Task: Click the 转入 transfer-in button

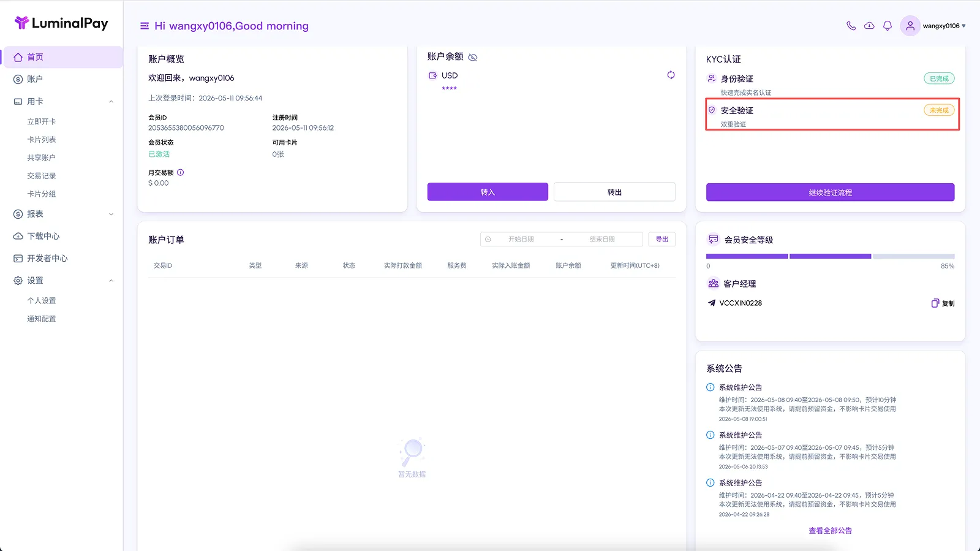Action: pyautogui.click(x=488, y=192)
